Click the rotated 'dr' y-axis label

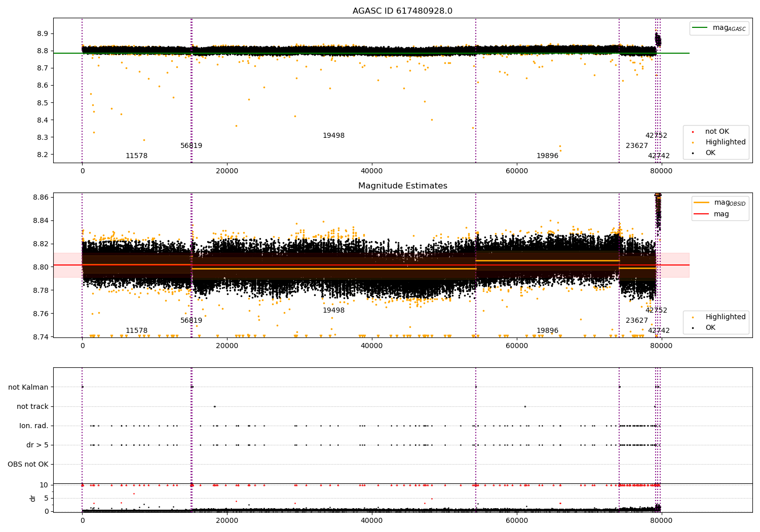[33, 498]
